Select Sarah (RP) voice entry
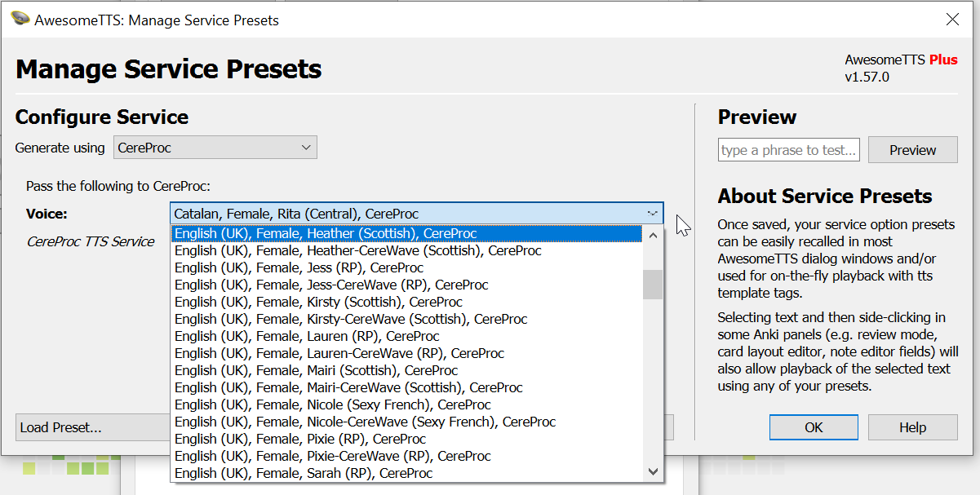Viewport: 980px width, 495px height. pyautogui.click(x=303, y=474)
